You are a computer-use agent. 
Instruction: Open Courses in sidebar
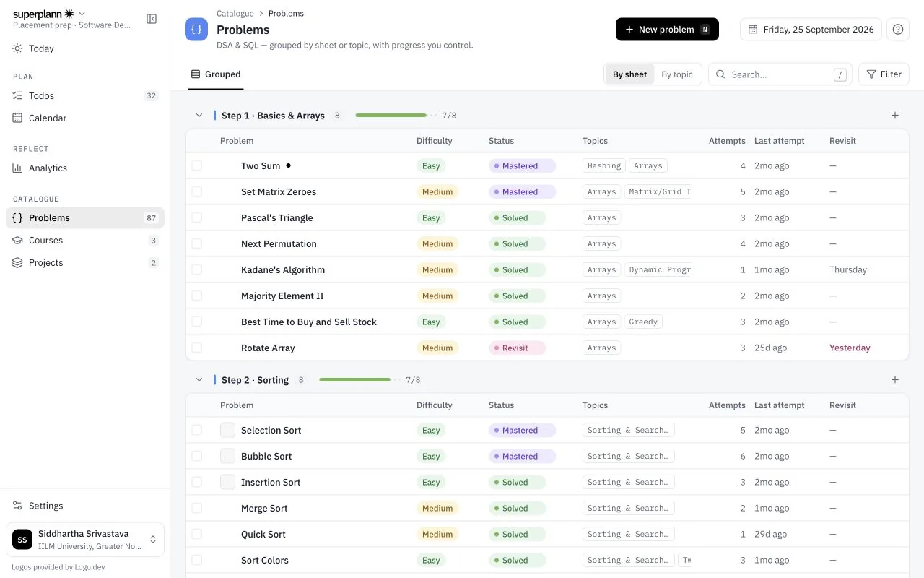(85, 240)
